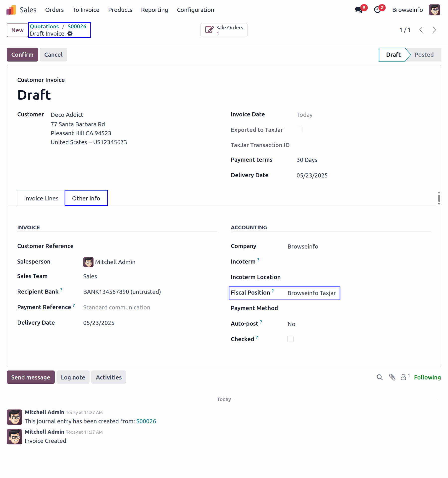Click the gear icon beside Draft Invoice

[x=70, y=34]
